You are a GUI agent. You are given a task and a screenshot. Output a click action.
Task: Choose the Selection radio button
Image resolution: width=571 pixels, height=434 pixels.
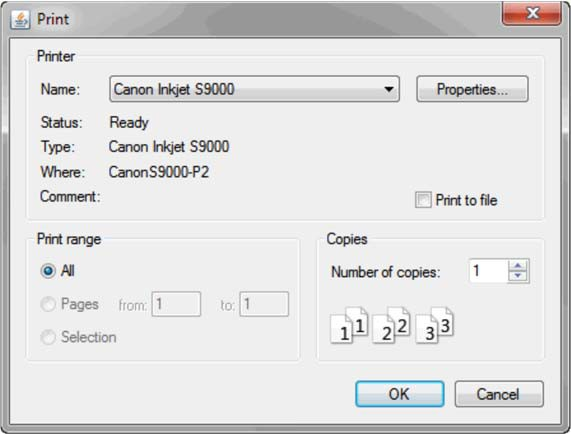pyautogui.click(x=48, y=337)
